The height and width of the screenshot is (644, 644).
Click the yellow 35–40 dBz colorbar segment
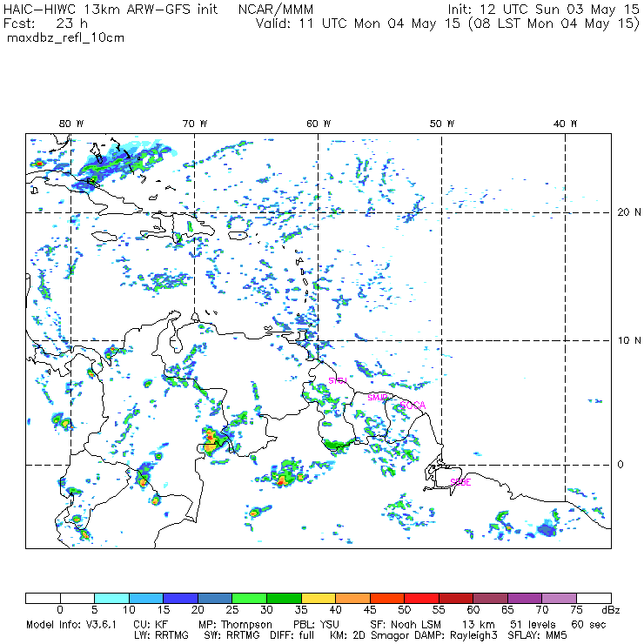click(319, 598)
